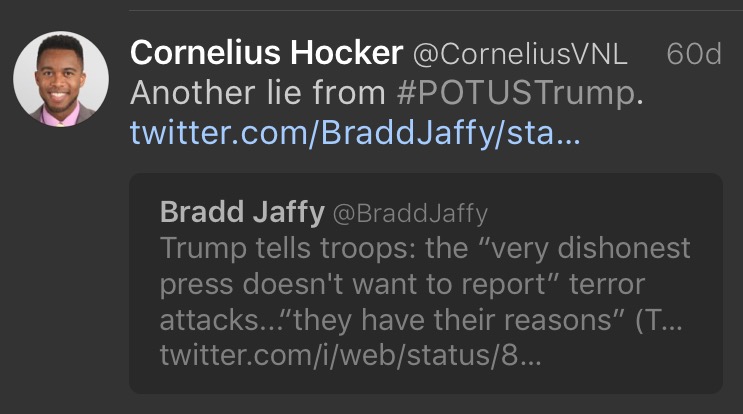
Task: Click the "Another lie from" tweet text
Action: [x=257, y=93]
